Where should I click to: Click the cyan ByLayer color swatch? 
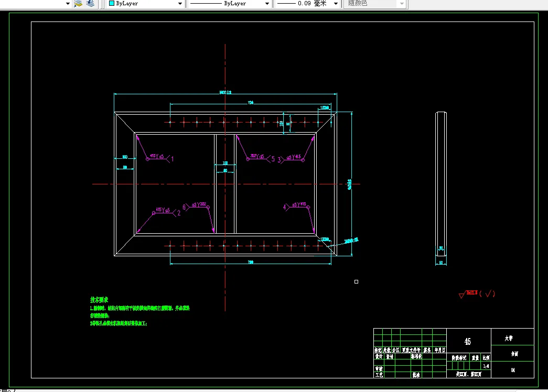pos(112,3)
